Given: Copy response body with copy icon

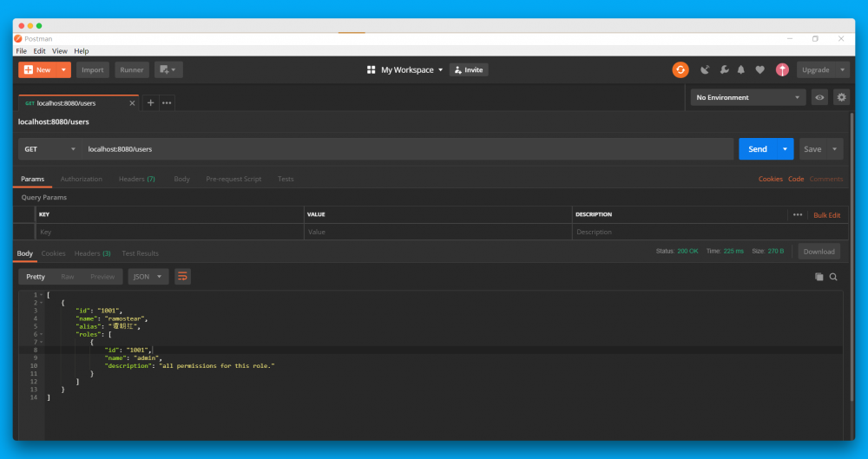Looking at the screenshot, I should [x=819, y=277].
